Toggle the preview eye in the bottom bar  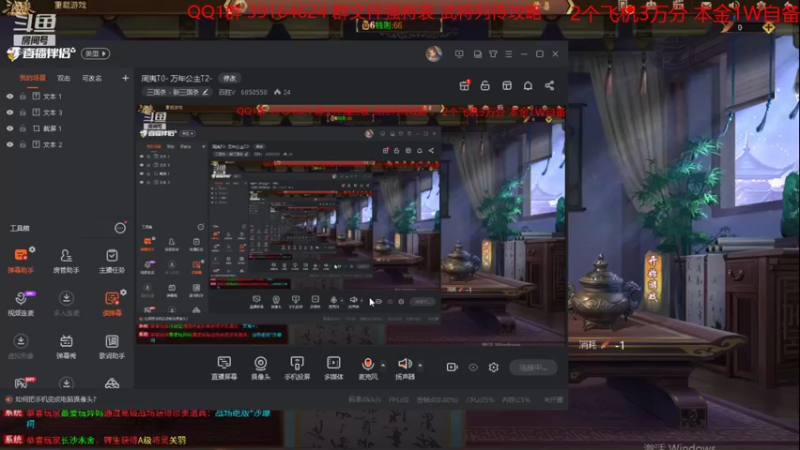point(473,367)
